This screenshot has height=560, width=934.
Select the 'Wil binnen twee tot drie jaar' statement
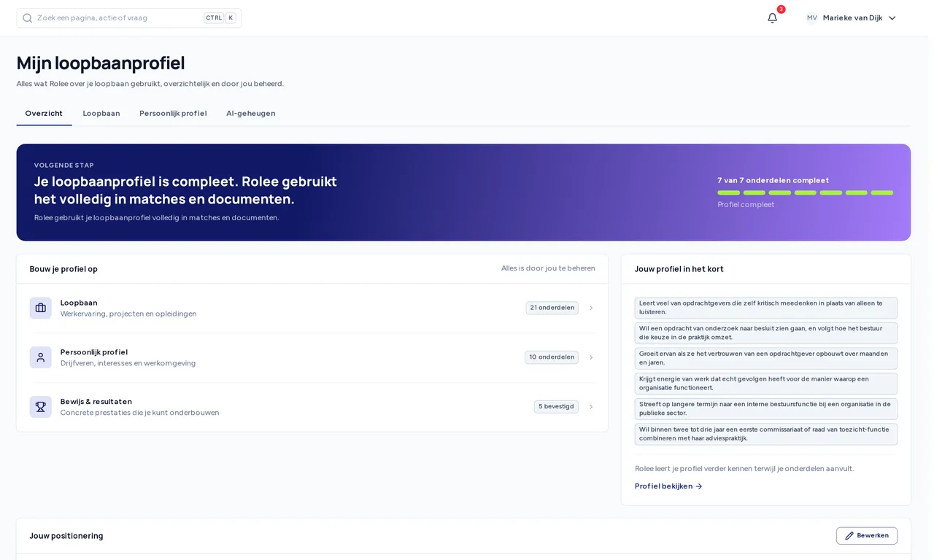766,434
